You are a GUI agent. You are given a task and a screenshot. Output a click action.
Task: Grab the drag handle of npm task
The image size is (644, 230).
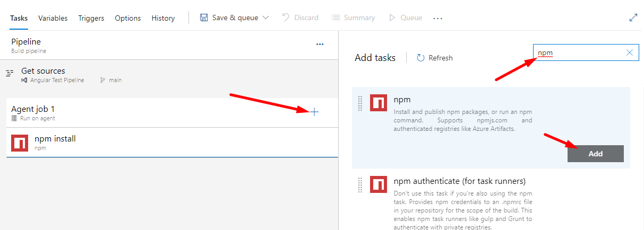(360, 103)
